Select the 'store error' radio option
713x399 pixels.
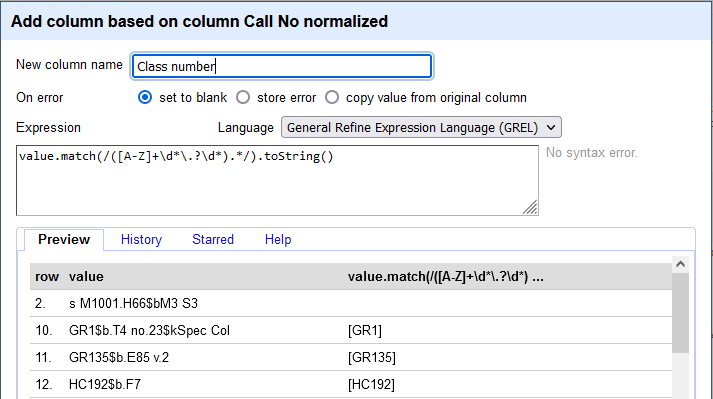point(243,97)
